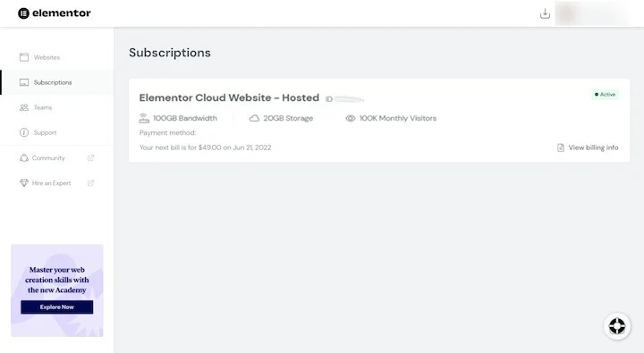Open the Subscriptions menu item
This screenshot has height=353, width=644.
[57, 82]
